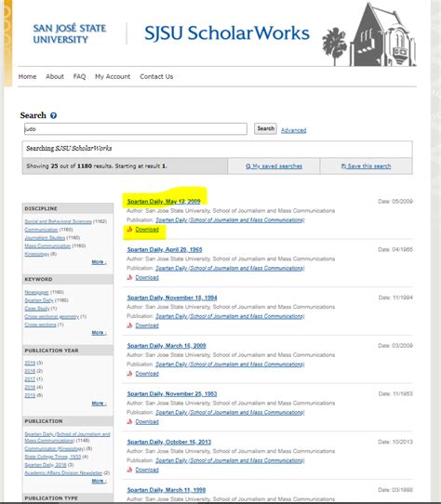Click the SJSU ScholarWorks banner title
The width and height of the screenshot is (441, 504).
(227, 33)
